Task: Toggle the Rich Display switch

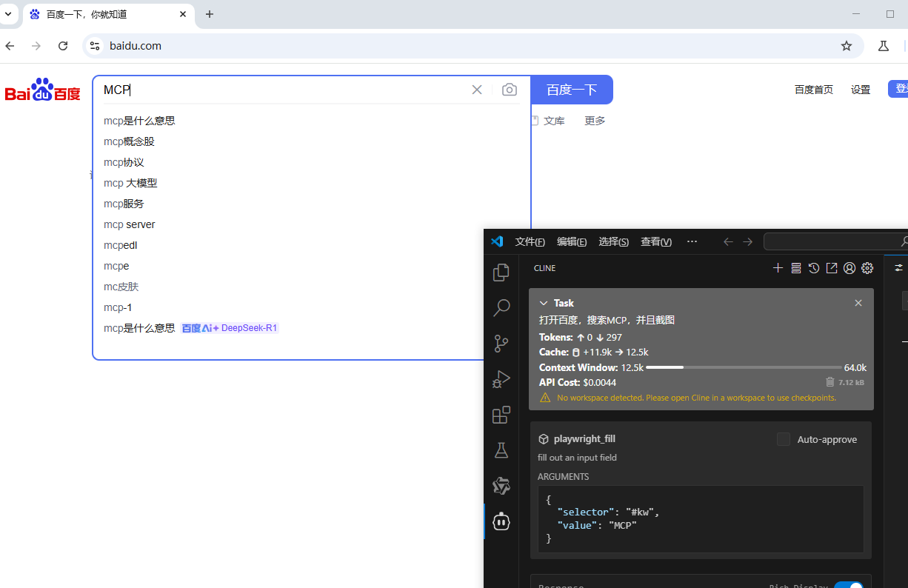Action: 849,587
